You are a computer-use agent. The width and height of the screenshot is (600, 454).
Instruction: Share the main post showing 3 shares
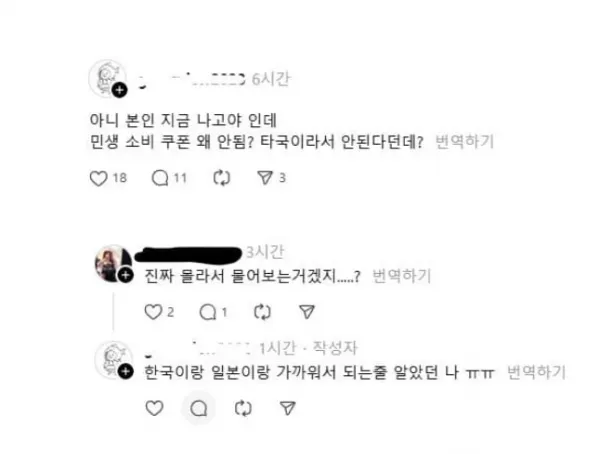pyautogui.click(x=265, y=178)
